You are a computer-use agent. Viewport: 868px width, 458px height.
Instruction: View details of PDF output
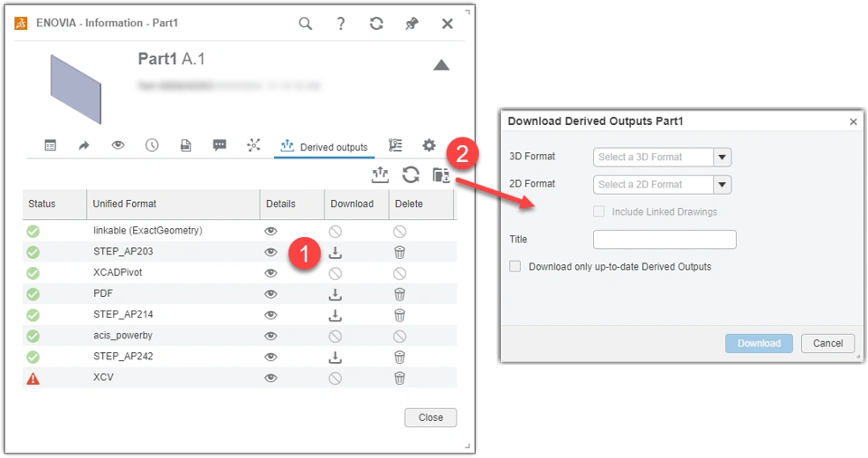(x=270, y=294)
